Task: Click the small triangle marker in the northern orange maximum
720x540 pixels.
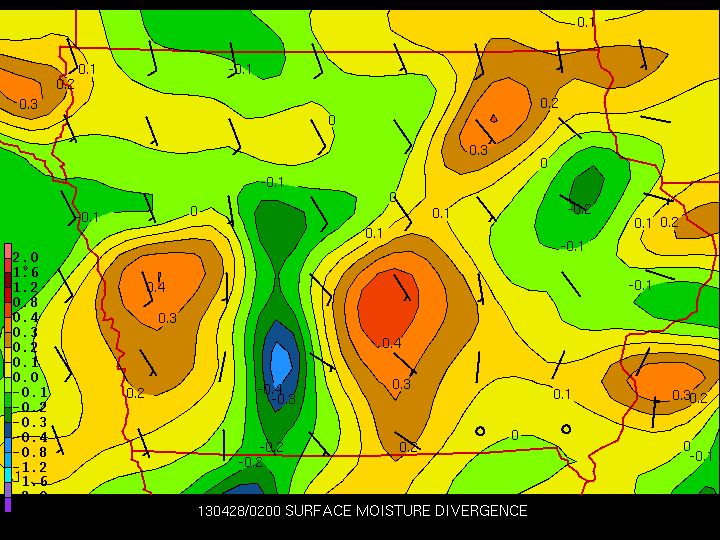Action: 493,118
